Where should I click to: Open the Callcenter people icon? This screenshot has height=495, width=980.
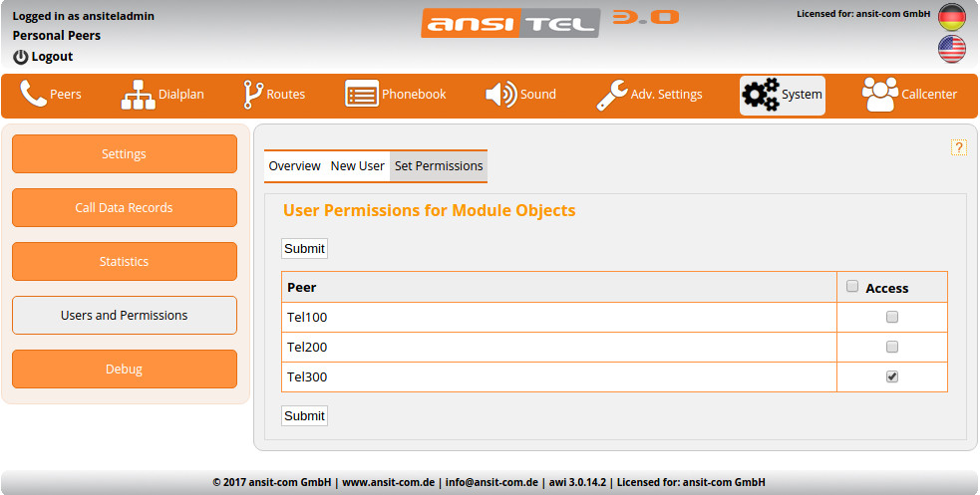(879, 95)
